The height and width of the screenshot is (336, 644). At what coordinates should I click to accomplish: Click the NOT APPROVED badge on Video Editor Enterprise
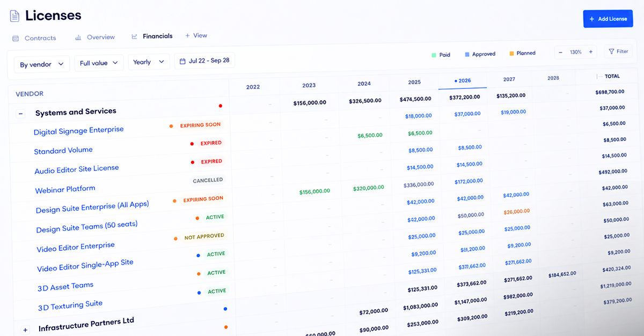[204, 237]
